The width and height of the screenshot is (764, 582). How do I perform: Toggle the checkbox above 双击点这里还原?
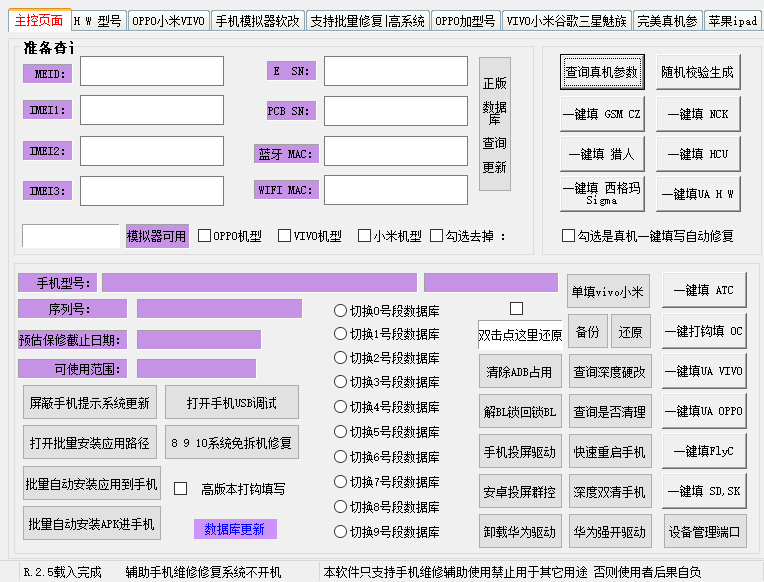[x=516, y=309]
